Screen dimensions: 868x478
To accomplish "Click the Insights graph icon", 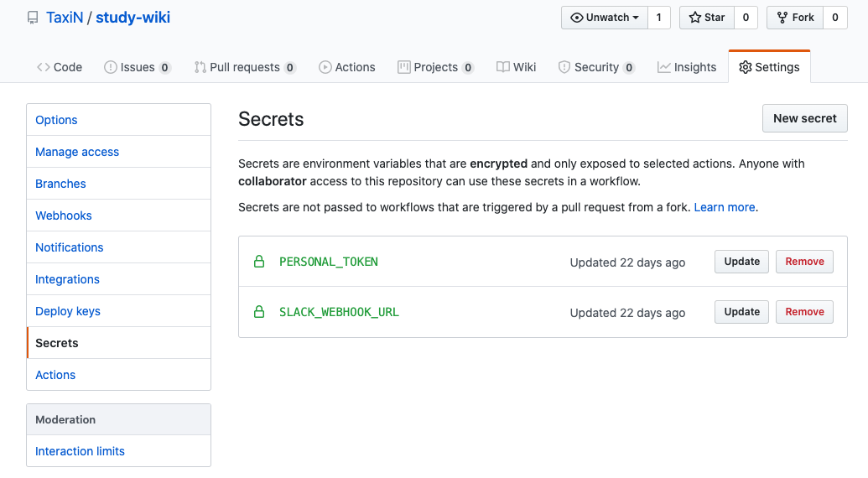I will [664, 67].
